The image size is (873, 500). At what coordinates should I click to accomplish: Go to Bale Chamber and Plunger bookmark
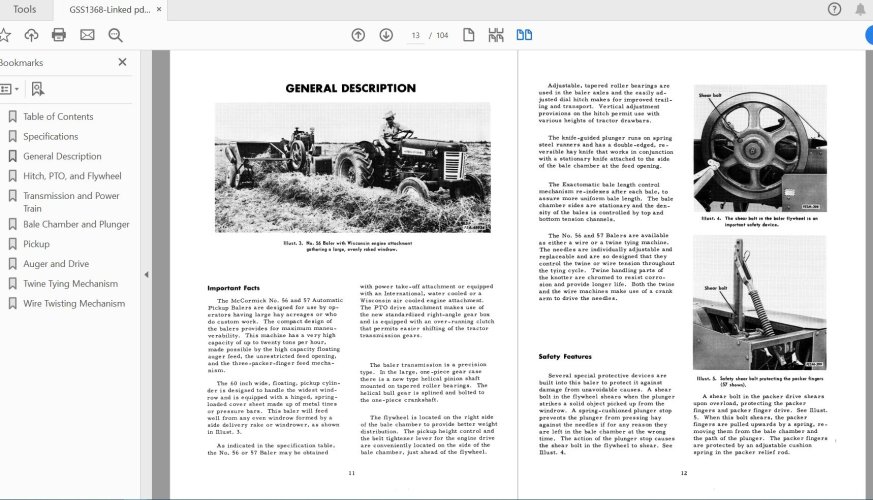click(76, 224)
